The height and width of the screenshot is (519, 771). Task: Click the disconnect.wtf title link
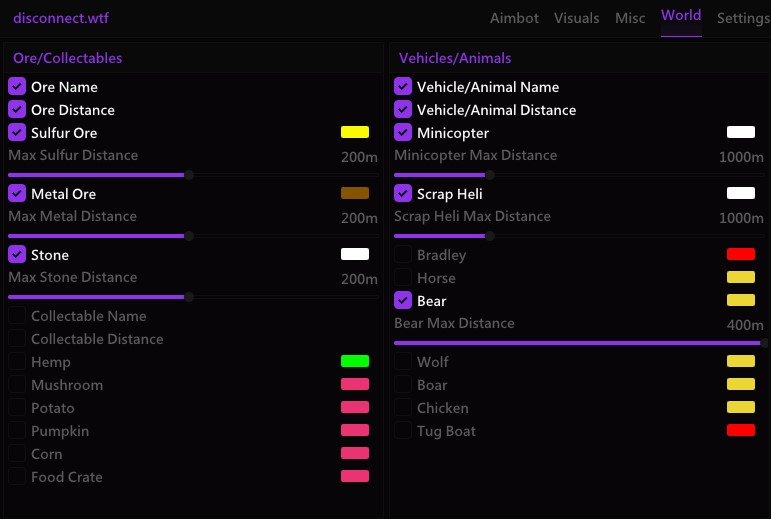(x=61, y=18)
